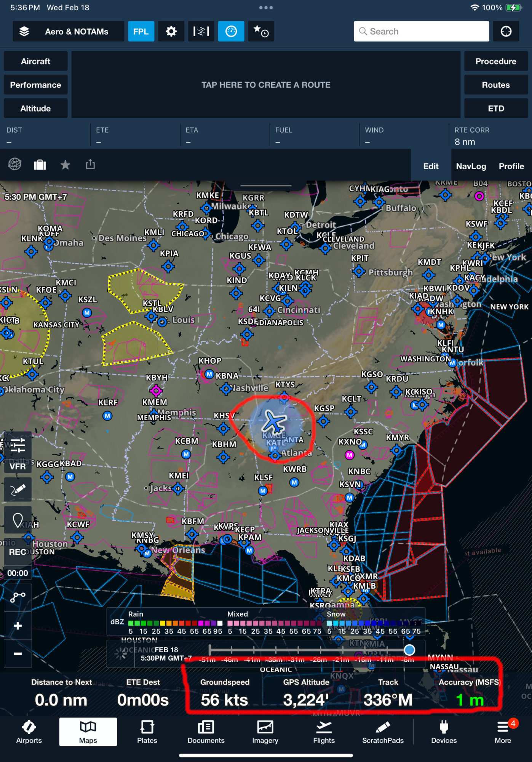
Task: Open the route ruler tool icon
Action: coord(18,597)
